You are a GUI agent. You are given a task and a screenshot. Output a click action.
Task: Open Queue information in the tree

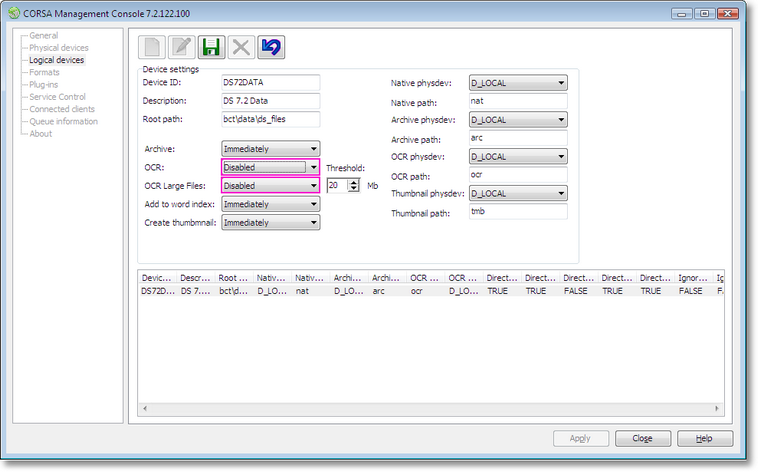(64, 121)
